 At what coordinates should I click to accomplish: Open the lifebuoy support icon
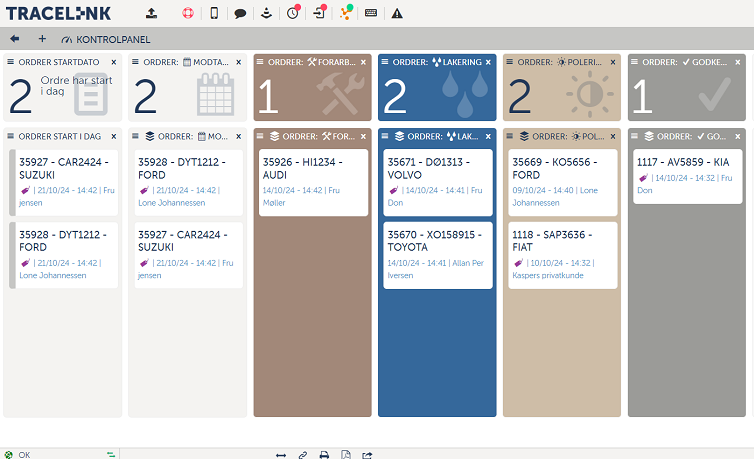[187, 13]
